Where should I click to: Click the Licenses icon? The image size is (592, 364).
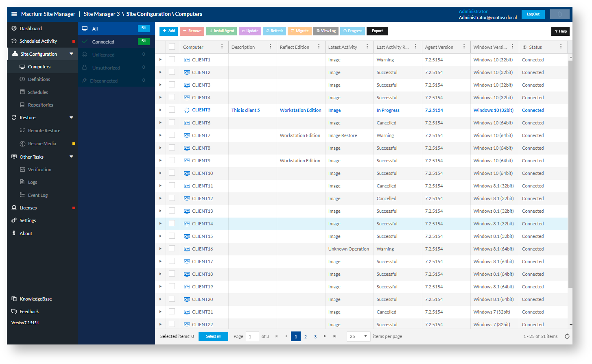(14, 208)
